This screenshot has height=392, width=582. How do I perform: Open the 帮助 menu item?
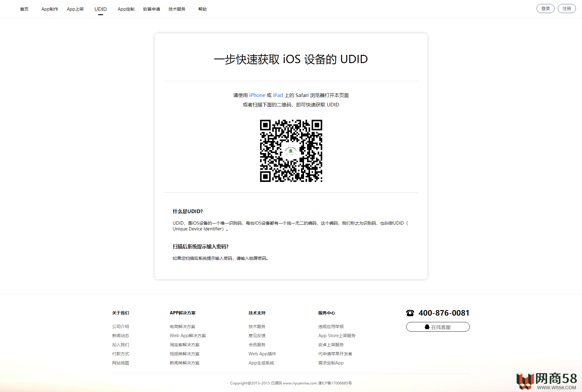(x=202, y=9)
